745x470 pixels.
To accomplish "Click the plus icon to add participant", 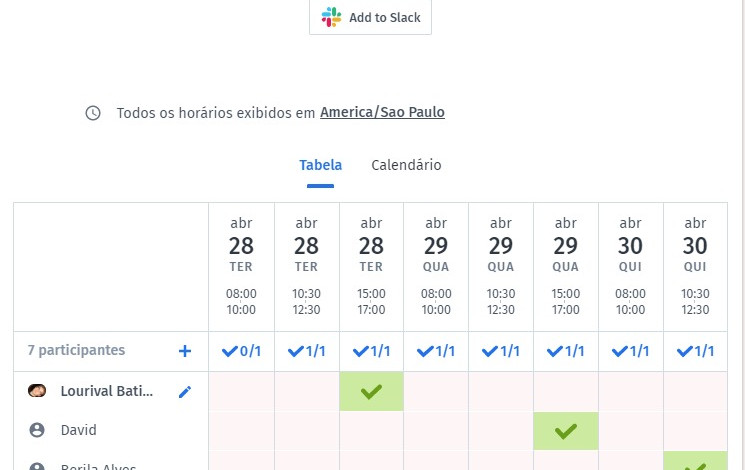I will click(184, 351).
